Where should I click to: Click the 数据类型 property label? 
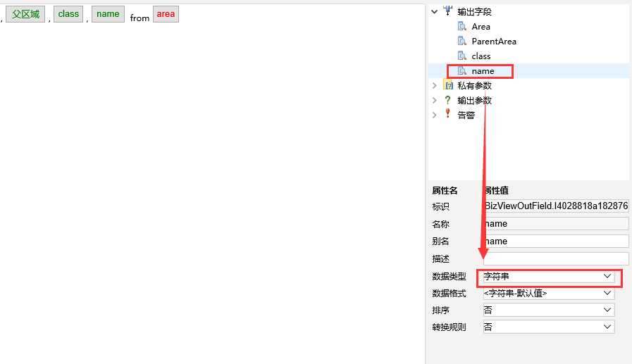point(449,277)
